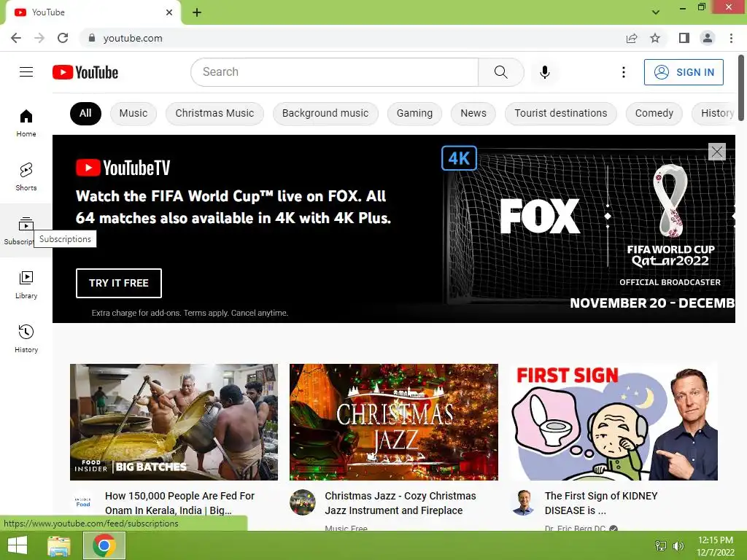Select the History filter chip
This screenshot has height=560, width=747.
[x=713, y=113]
